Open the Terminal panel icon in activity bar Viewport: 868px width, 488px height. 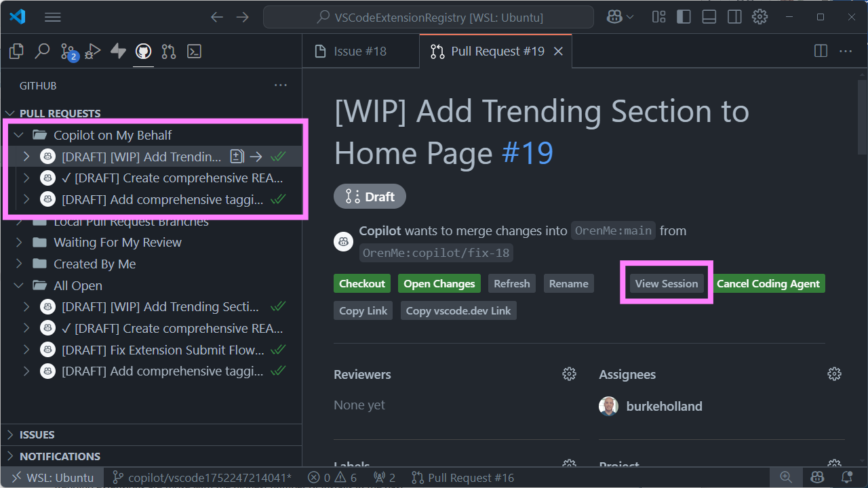(x=194, y=51)
